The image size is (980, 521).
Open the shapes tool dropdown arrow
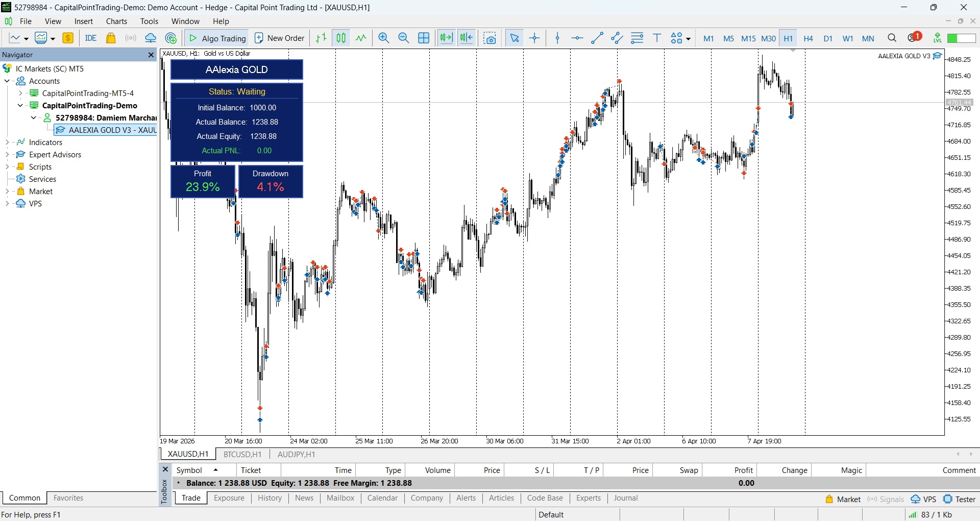(x=688, y=39)
